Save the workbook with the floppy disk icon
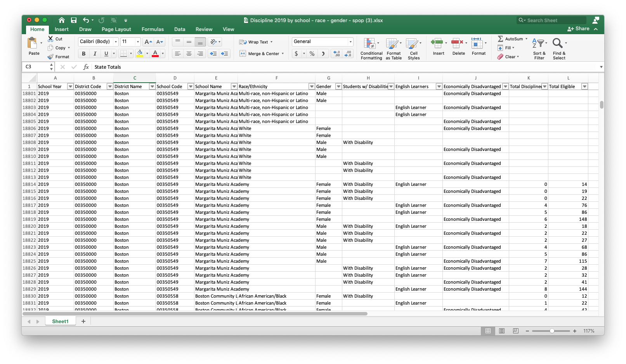Image resolution: width=626 pixels, height=364 pixels. 74,20
